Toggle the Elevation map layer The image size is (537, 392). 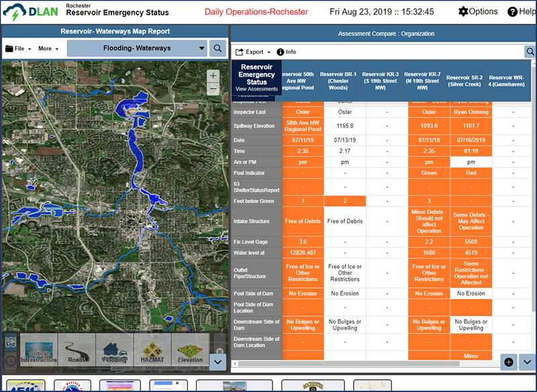tap(190, 349)
